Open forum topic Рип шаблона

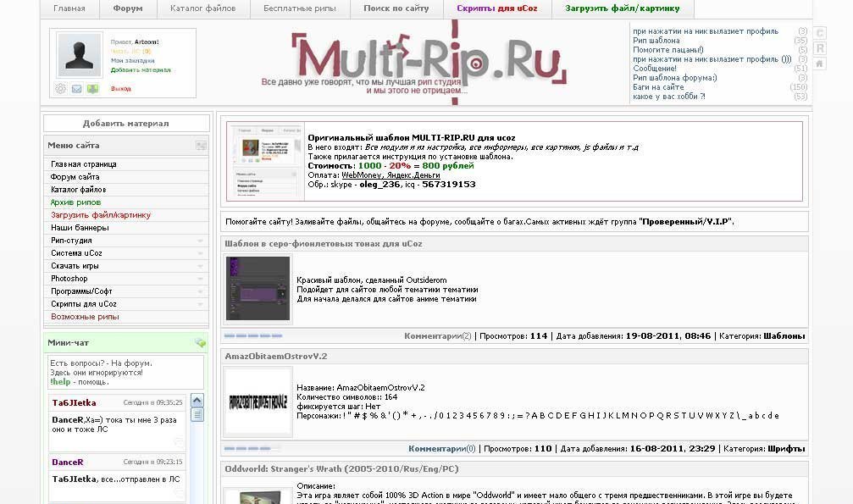point(656,41)
